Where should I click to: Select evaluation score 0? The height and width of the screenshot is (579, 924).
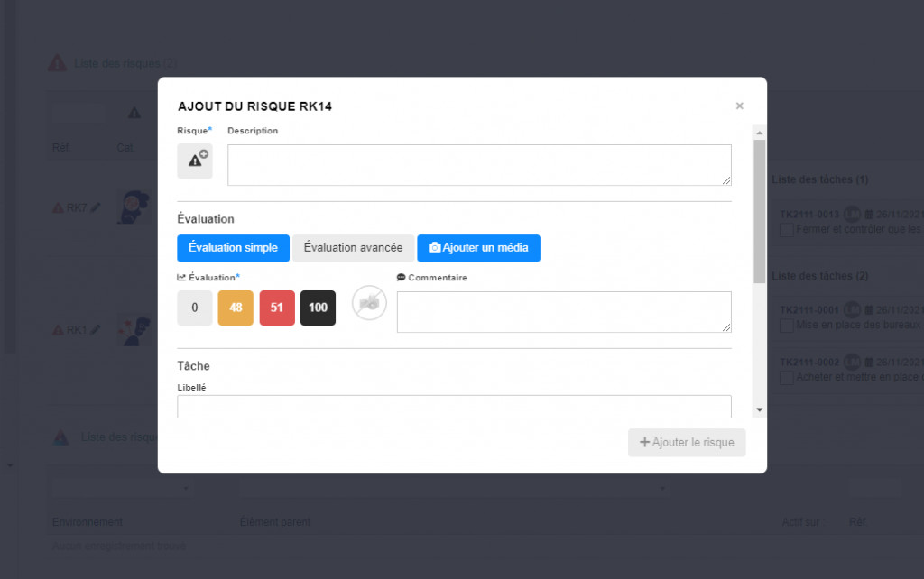(195, 308)
